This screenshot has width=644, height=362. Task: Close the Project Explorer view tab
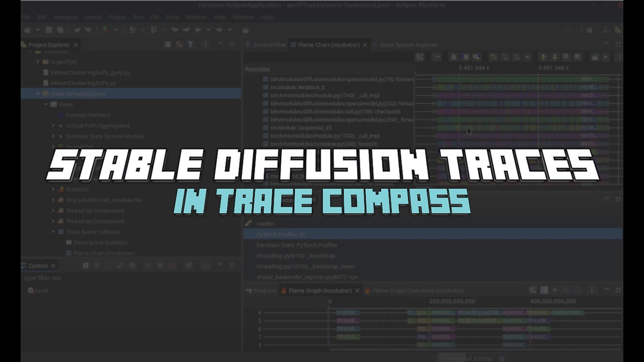(x=75, y=45)
